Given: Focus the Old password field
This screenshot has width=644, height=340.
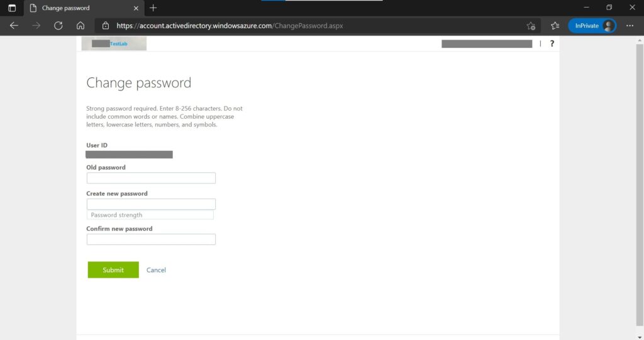Looking at the screenshot, I should (x=151, y=178).
